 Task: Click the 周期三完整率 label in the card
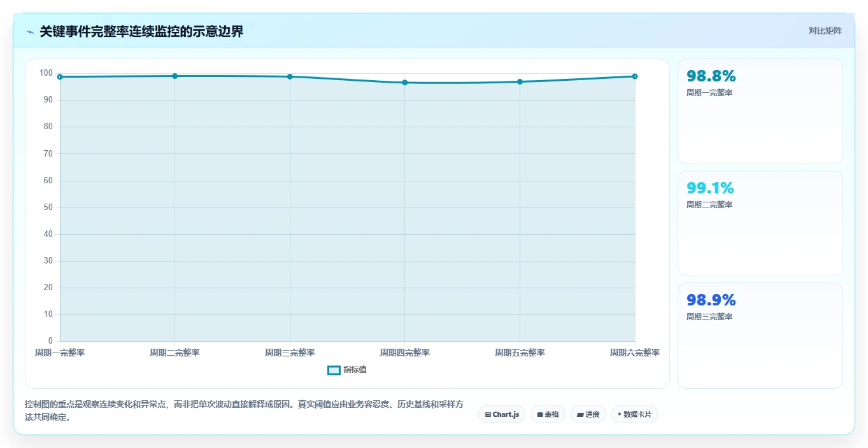click(709, 317)
